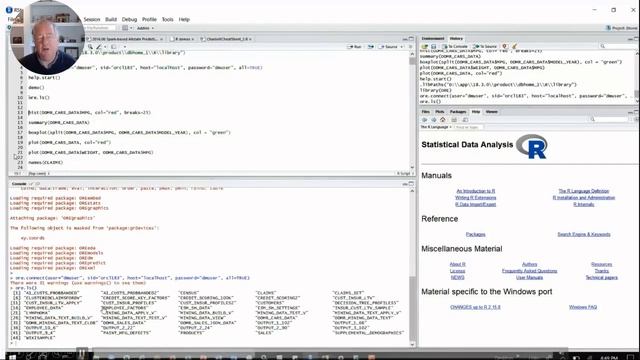Open The R Language Definition link
The width and height of the screenshot is (640, 360).
pos(584,191)
